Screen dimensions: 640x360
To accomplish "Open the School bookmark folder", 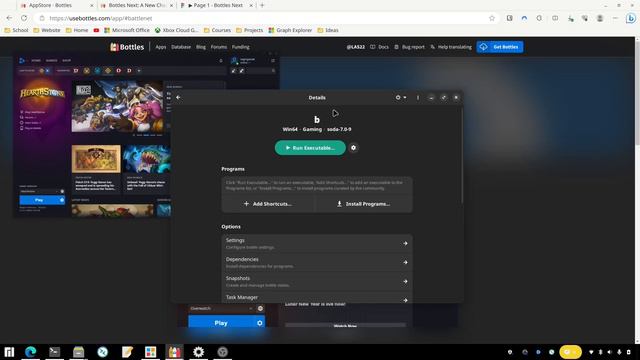I will [x=16, y=30].
